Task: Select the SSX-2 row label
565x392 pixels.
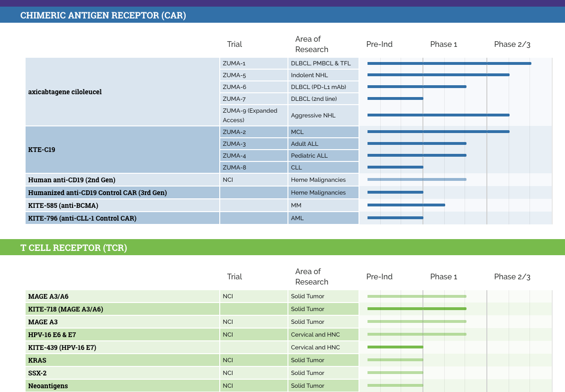Action: pos(123,373)
